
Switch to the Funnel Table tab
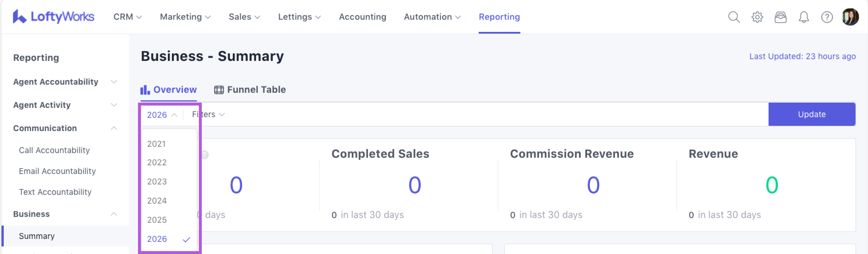250,90
